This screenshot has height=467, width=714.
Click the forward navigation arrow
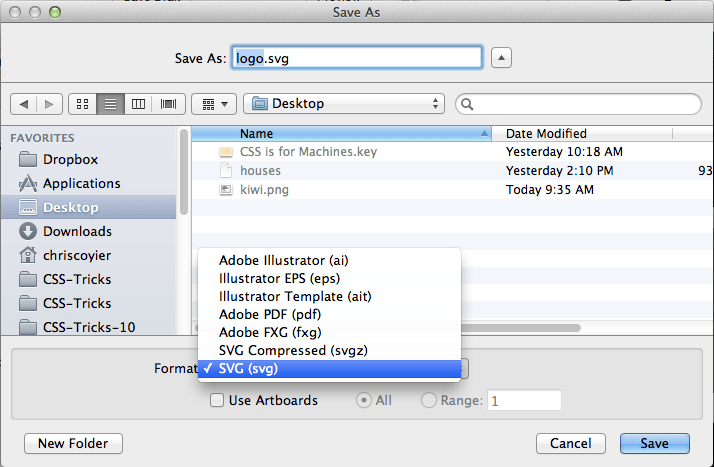pos(50,104)
